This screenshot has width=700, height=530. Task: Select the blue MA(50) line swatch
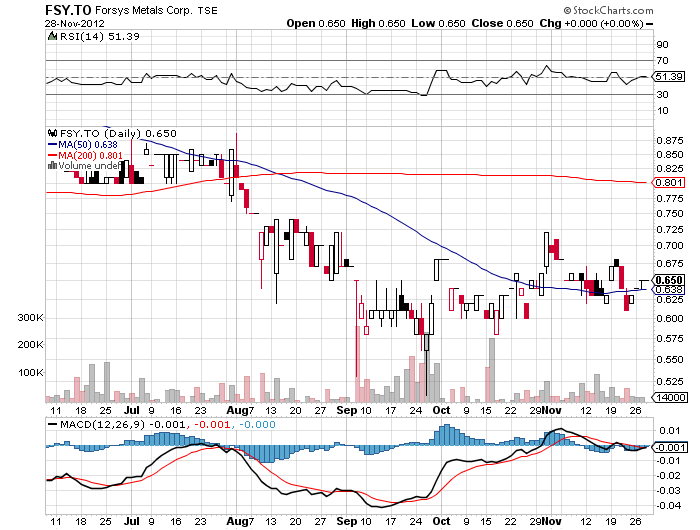click(x=52, y=145)
